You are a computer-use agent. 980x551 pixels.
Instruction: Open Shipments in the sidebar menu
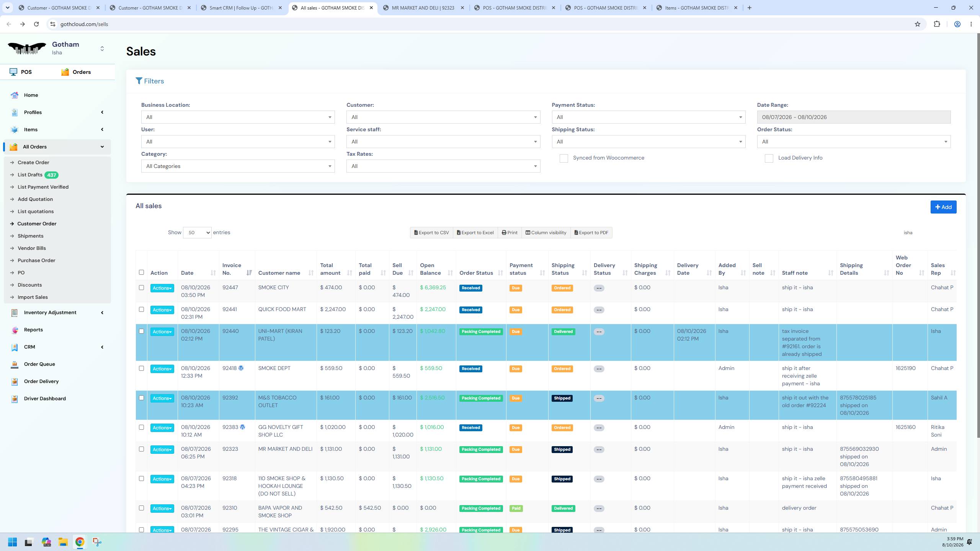[30, 236]
